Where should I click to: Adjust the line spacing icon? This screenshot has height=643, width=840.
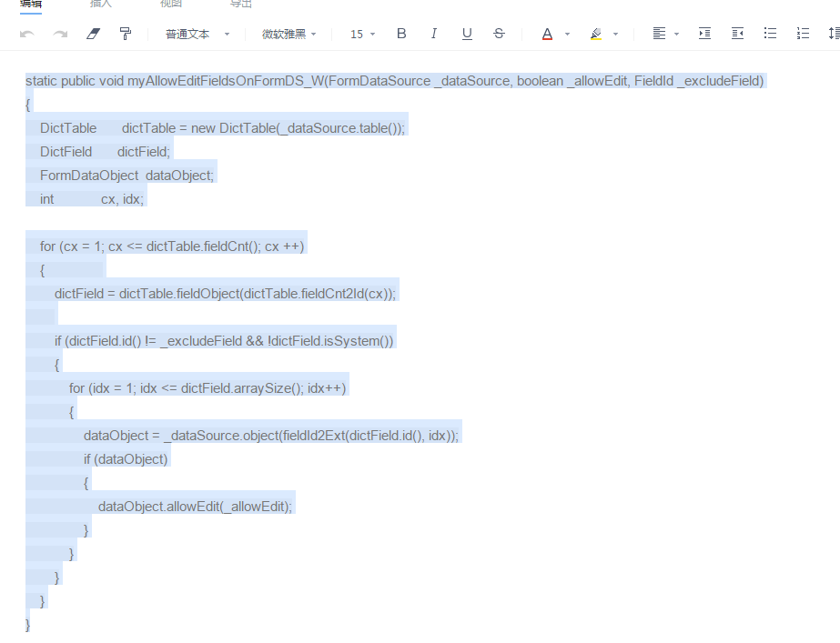(x=833, y=33)
